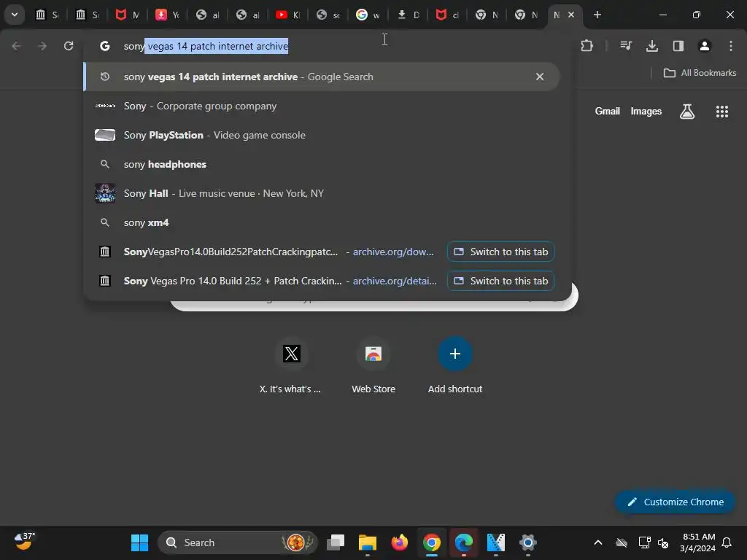
Task: Click Chrome icon in taskbar
Action: 432,542
